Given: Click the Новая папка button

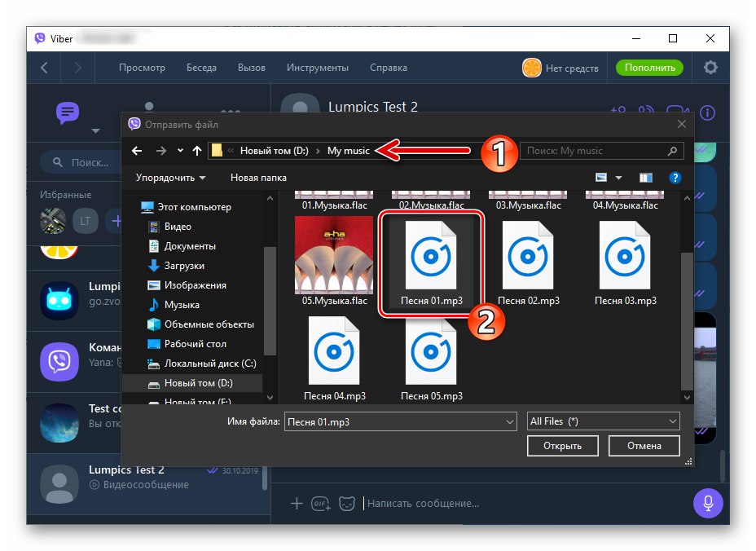Looking at the screenshot, I should point(258,178).
